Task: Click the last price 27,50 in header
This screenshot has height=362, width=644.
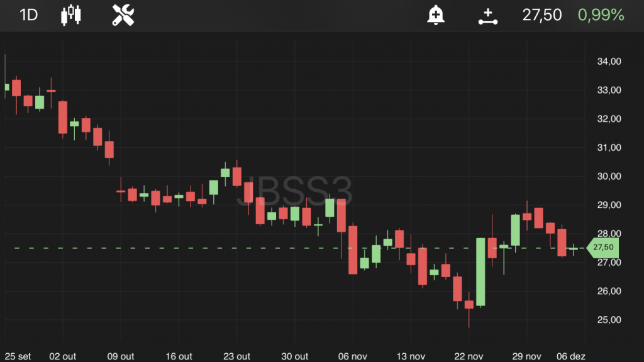Action: coord(541,15)
